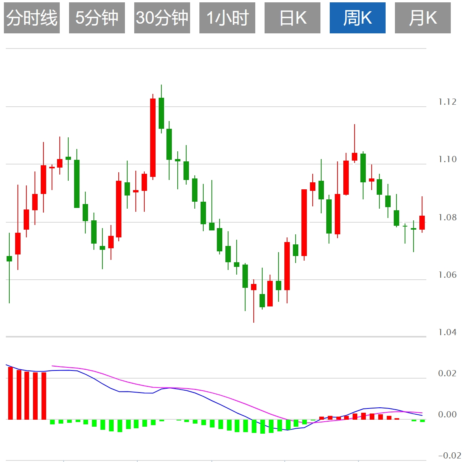476x462 pixels.
Task: Select the 5分钟 interval tab
Action: 97,18
